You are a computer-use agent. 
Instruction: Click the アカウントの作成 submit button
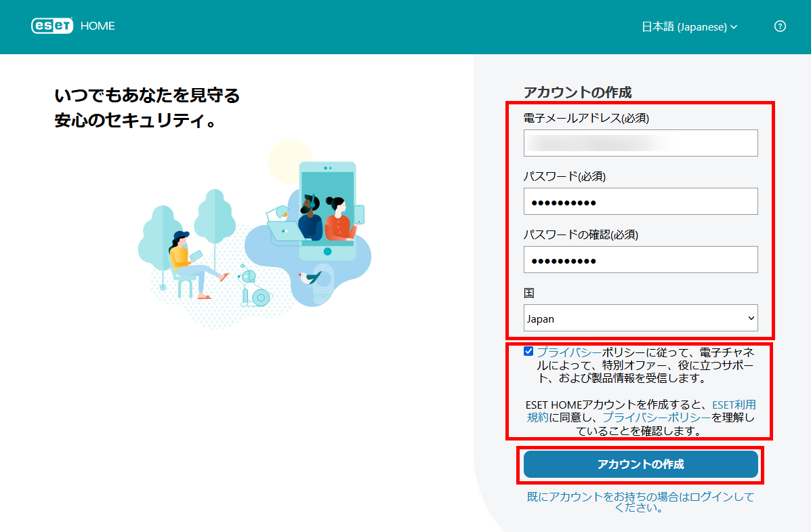[640, 464]
